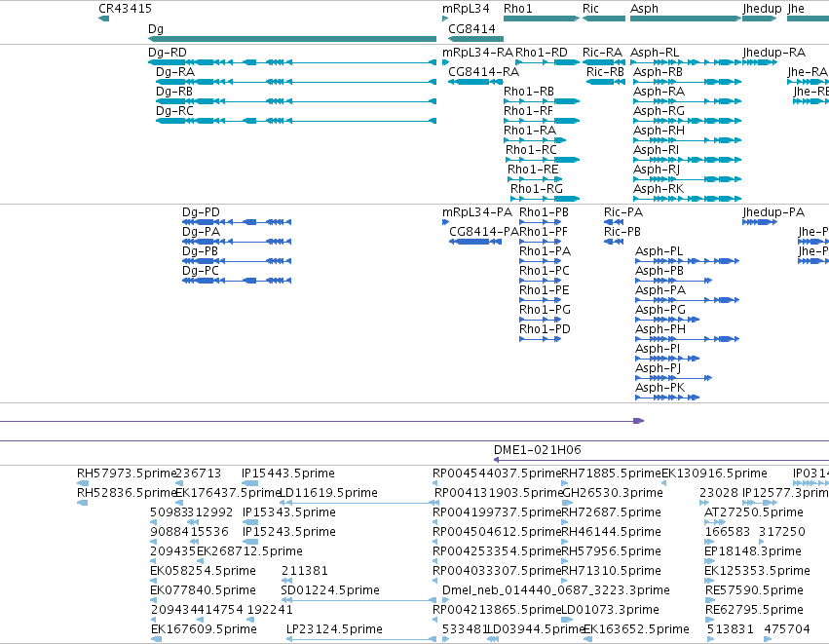The height and width of the screenshot is (644, 829).
Task: Select transcript Asph-RK
Action: (688, 199)
